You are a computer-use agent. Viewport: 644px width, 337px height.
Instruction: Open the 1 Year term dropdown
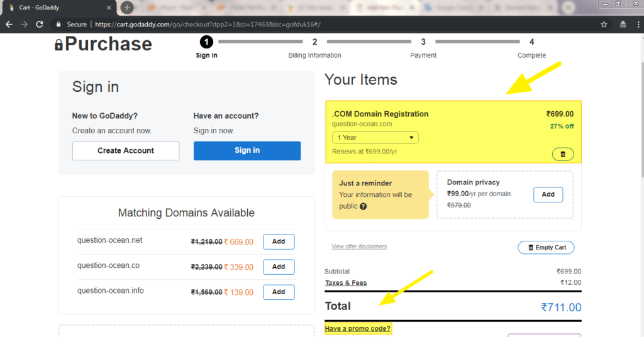[375, 138]
